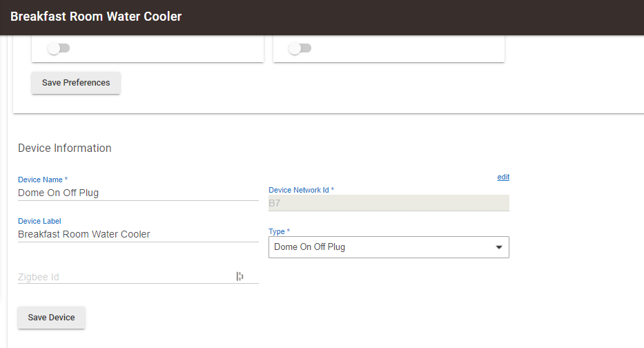644x348 pixels.
Task: Click the Device Name field label
Action: point(42,180)
